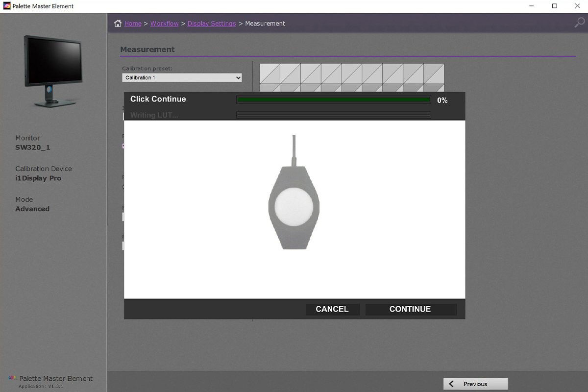Click the 0% progress value

(x=442, y=100)
